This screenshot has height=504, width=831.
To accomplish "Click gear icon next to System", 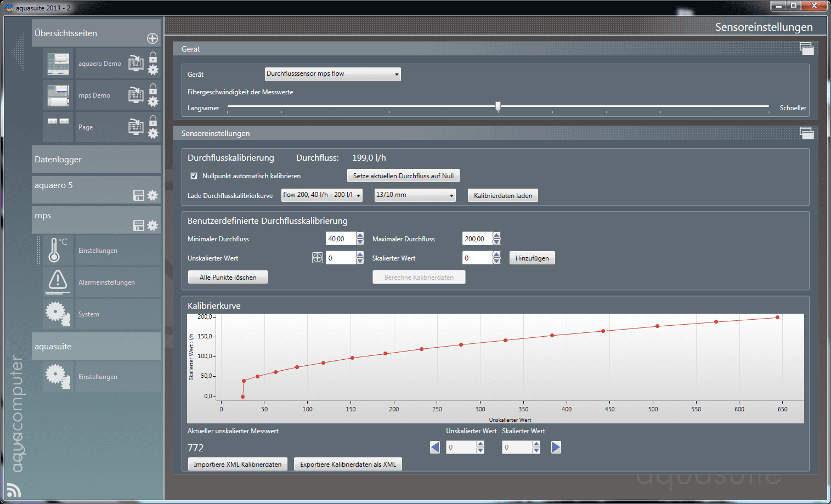I will pyautogui.click(x=58, y=314).
